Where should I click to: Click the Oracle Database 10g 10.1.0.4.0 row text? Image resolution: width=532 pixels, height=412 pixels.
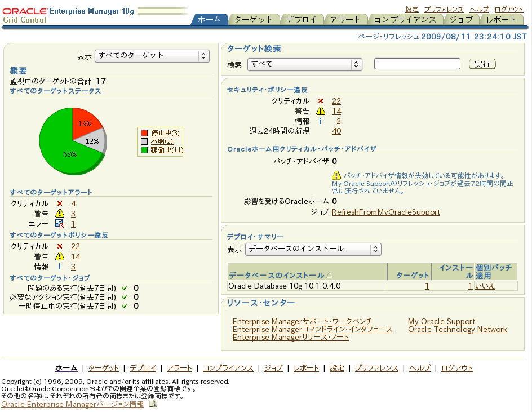pos(285,286)
